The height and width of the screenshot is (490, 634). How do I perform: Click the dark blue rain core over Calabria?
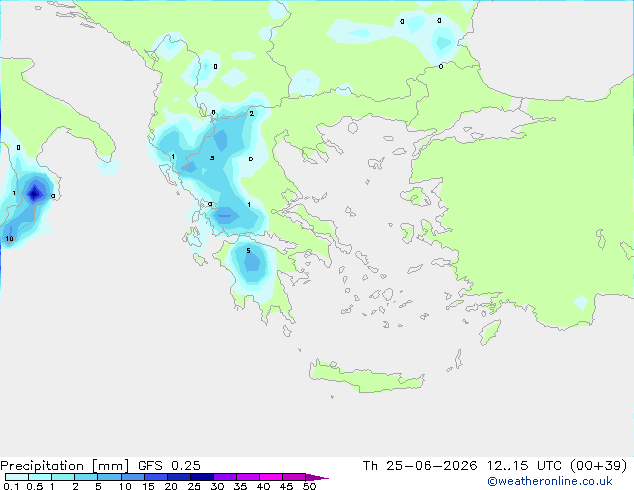35,193
